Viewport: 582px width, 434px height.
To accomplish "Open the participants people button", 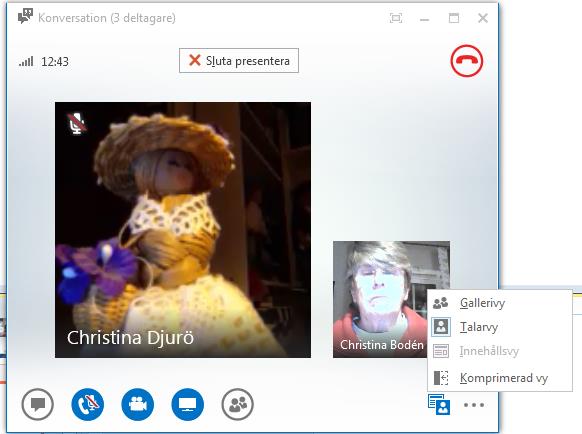I will click(238, 404).
